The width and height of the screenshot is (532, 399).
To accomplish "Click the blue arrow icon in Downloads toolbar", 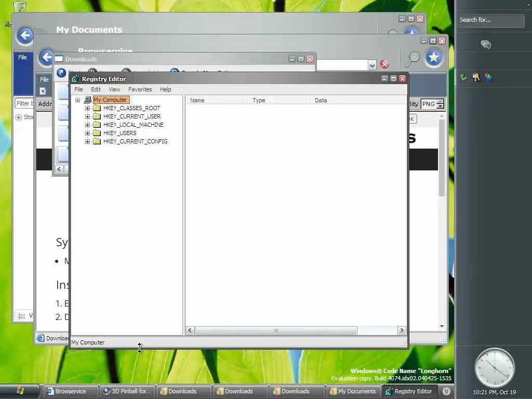I will 61,73.
